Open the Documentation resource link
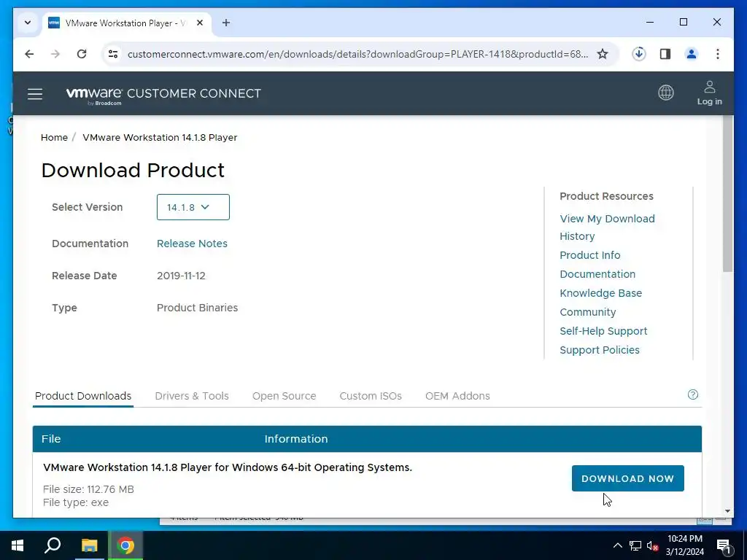747x560 pixels. (597, 274)
